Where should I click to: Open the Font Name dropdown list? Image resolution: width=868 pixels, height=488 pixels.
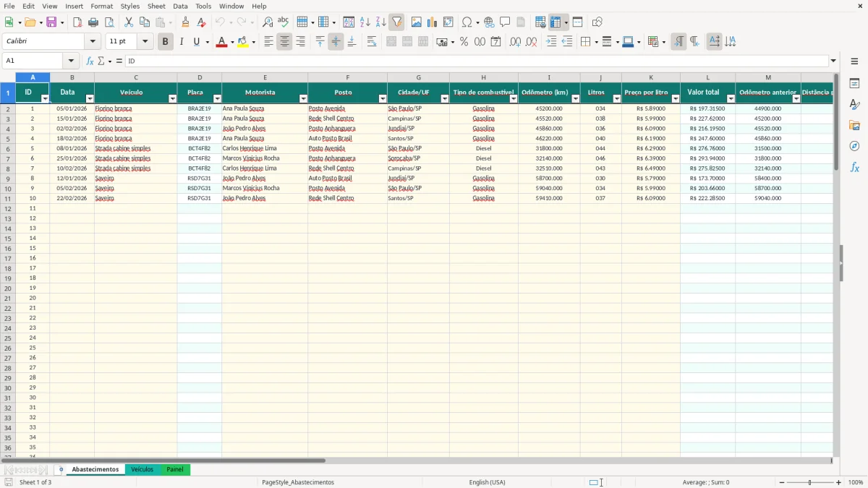[93, 42]
